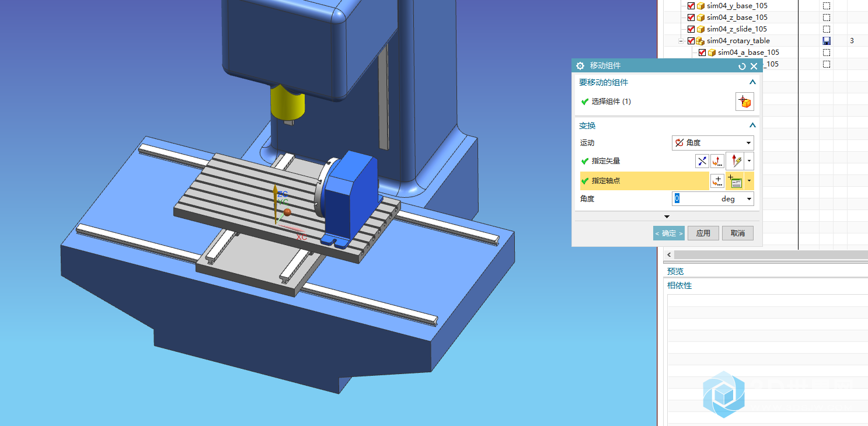Uncheck the sim04_z_base_105 checkbox
868x426 pixels.
pyautogui.click(x=691, y=18)
